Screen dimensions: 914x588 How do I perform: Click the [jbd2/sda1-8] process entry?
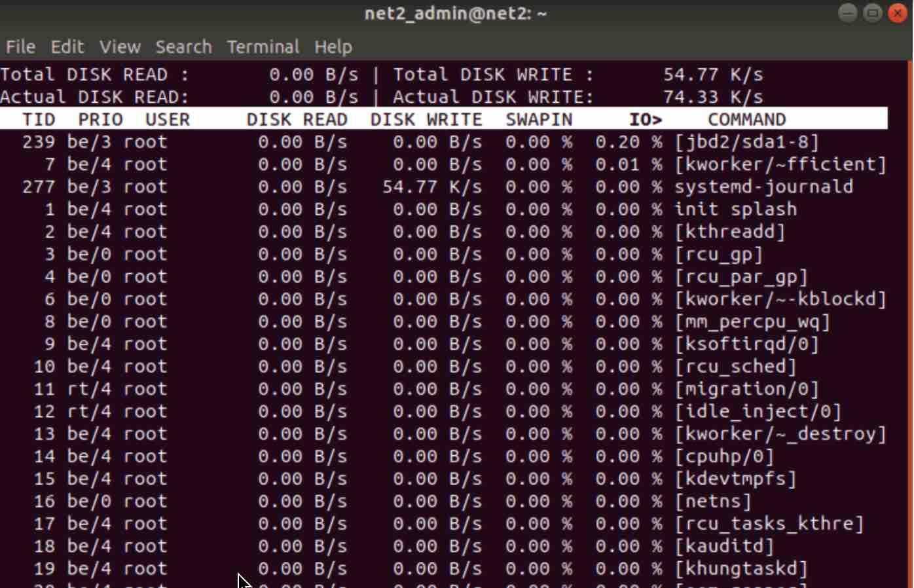pos(746,142)
